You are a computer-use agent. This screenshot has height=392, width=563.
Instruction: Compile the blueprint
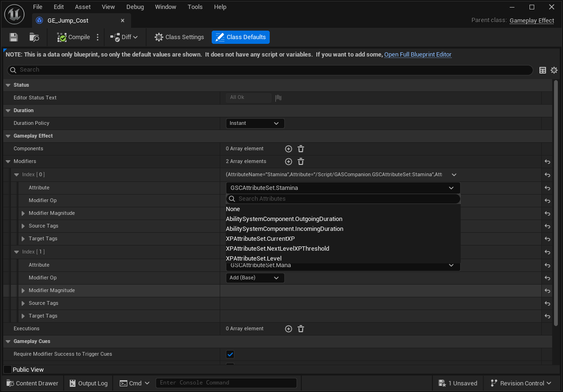point(74,37)
